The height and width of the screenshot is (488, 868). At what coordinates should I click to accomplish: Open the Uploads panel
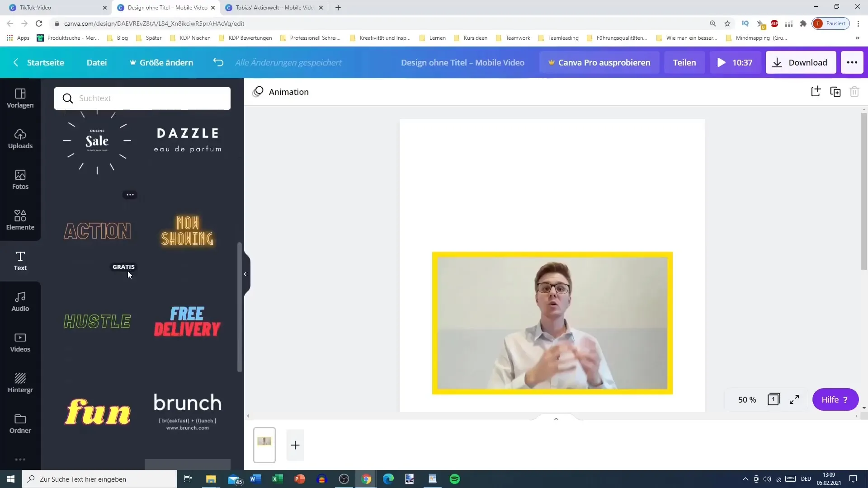coord(20,139)
